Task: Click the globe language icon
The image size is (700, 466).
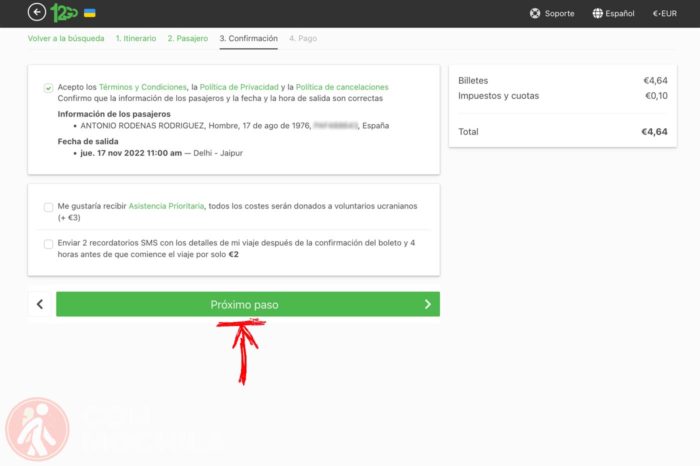Action: [x=597, y=13]
